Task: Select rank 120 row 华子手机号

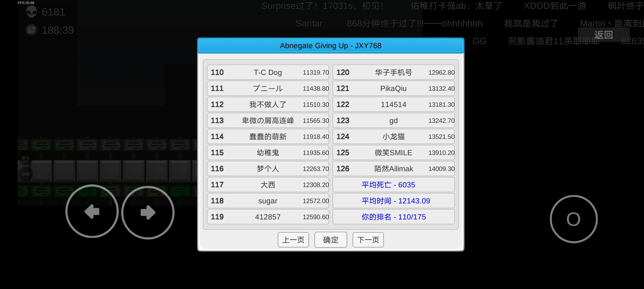Action: [x=394, y=72]
